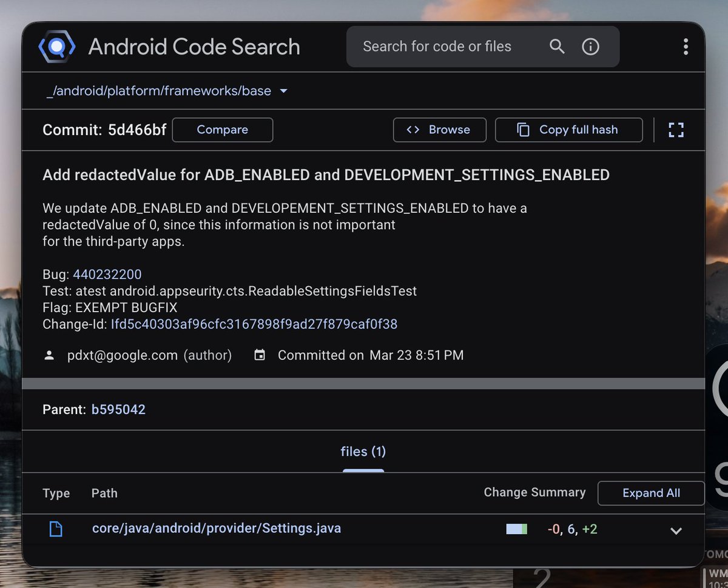Click the magnifying glass search icon
The width and height of the screenshot is (728, 588).
point(557,47)
